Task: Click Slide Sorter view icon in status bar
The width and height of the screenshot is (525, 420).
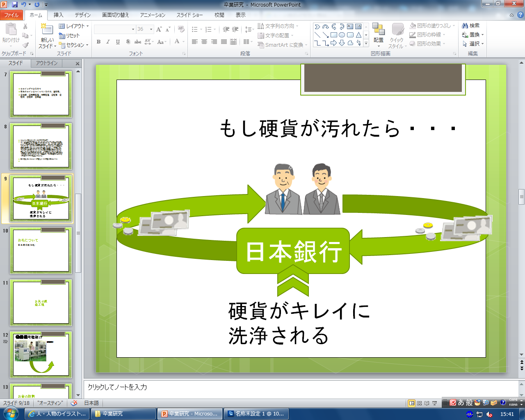Action: pyautogui.click(x=420, y=403)
